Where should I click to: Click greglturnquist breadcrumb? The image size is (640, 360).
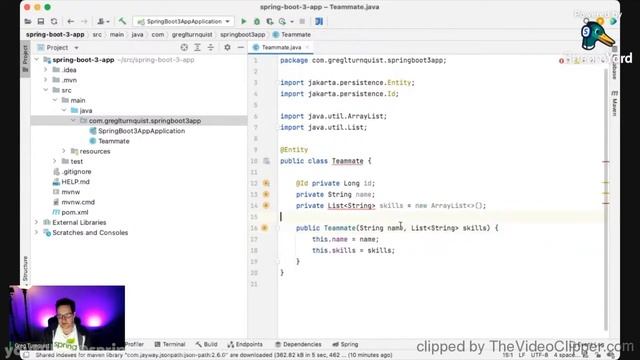click(x=192, y=35)
